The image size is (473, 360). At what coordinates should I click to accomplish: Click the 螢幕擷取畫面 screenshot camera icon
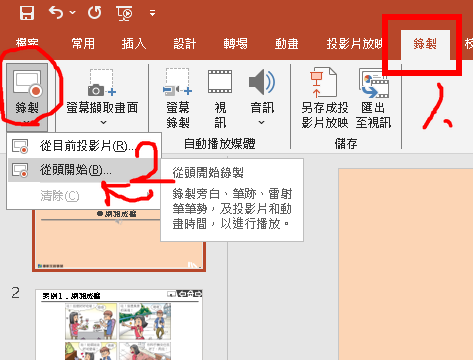(102, 83)
